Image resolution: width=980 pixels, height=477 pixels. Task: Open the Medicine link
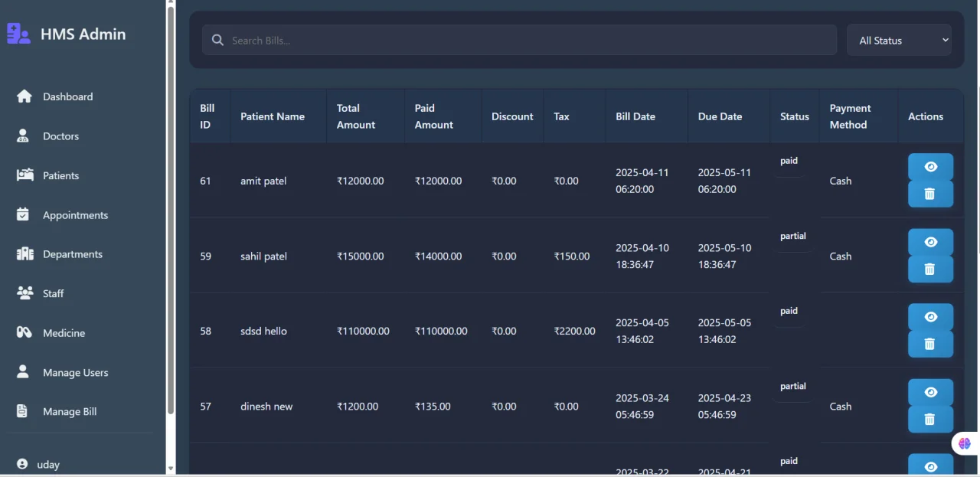pyautogui.click(x=64, y=333)
